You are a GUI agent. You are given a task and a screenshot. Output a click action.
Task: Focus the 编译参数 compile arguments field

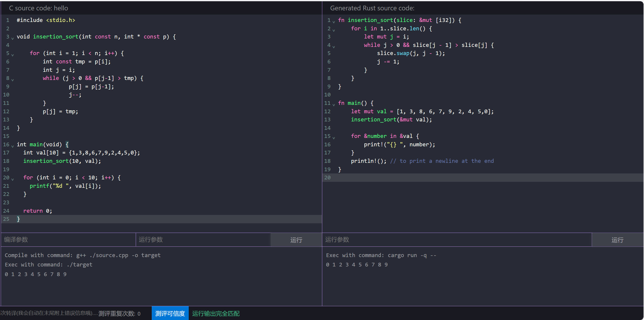(x=68, y=240)
